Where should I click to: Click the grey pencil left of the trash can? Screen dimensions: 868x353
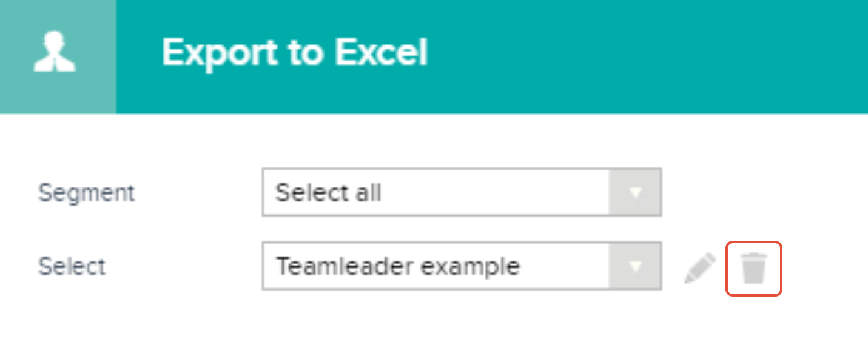coord(700,268)
